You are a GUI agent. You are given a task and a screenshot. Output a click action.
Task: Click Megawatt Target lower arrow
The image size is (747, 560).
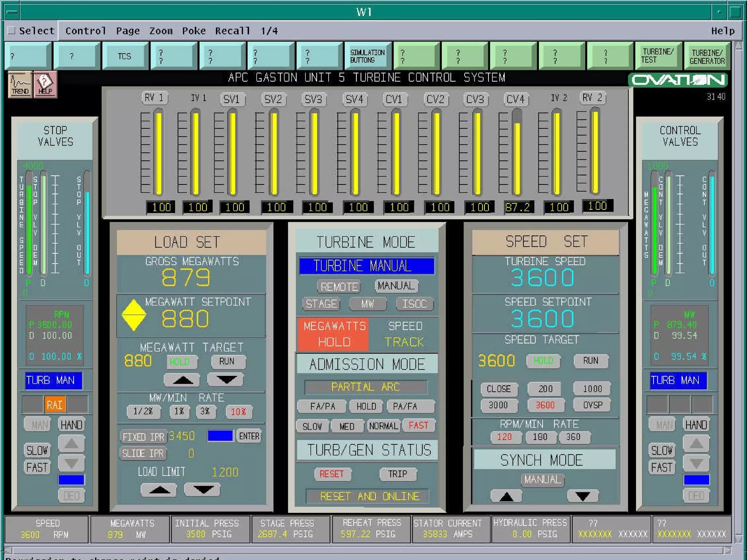(x=226, y=380)
